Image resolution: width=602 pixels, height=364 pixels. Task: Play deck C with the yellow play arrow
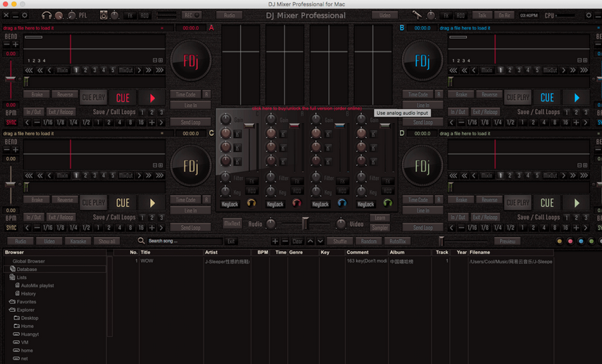(152, 203)
